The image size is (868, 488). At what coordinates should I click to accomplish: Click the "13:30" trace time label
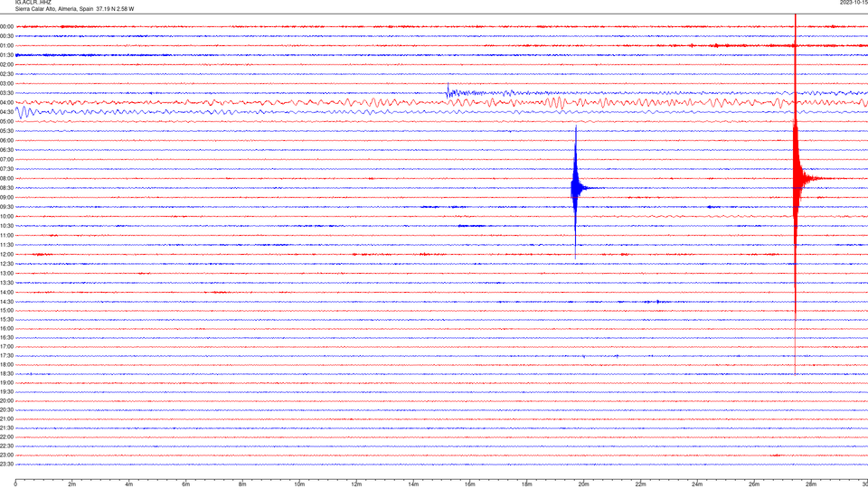7,283
